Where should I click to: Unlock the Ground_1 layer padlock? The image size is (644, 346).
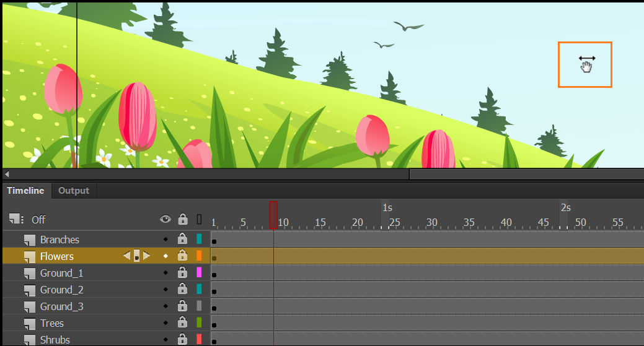coord(182,272)
